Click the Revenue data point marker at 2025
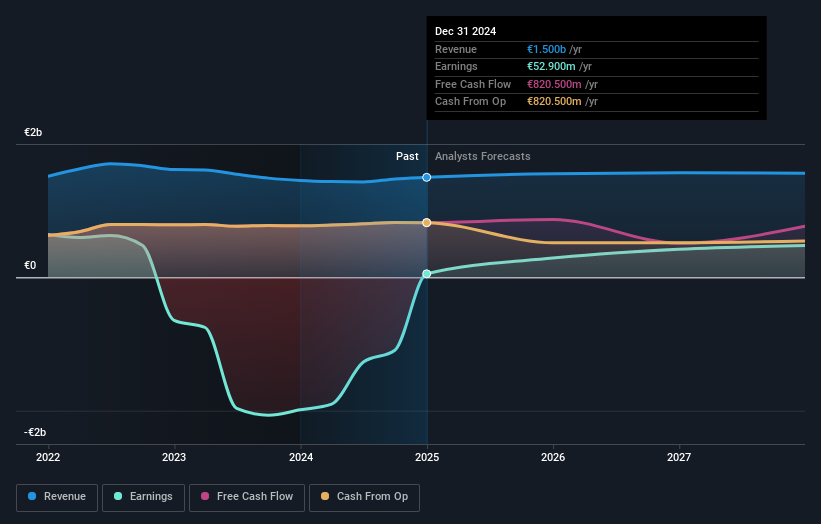 (427, 177)
